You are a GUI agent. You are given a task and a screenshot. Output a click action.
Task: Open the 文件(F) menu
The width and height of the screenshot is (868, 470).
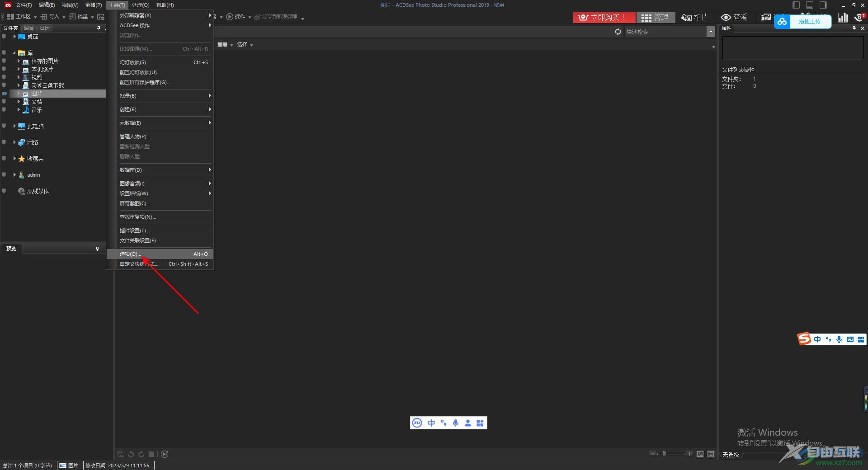pyautogui.click(x=24, y=5)
